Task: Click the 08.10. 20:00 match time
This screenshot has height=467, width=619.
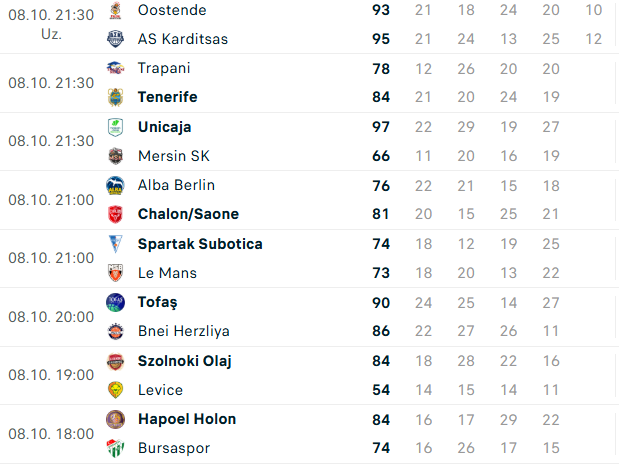Action: coord(51,317)
